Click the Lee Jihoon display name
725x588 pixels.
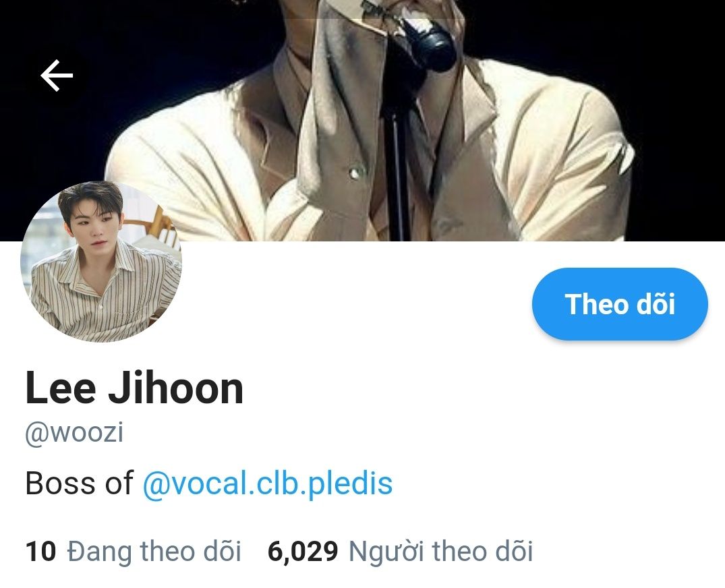(134, 388)
